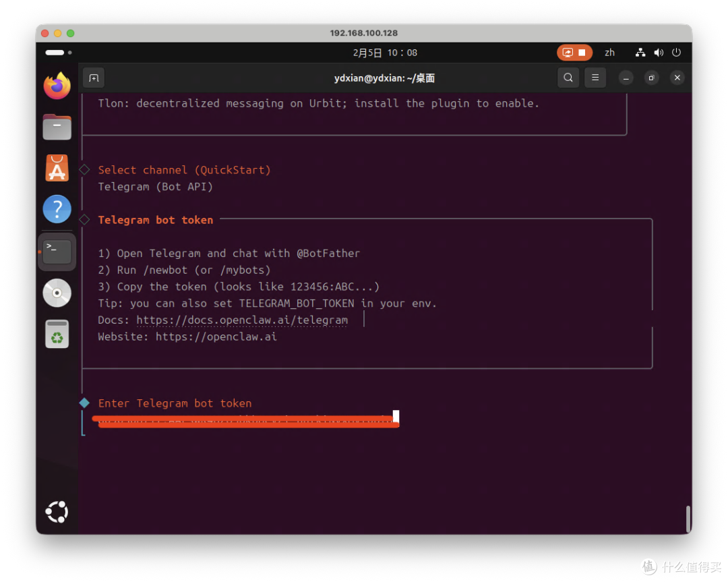Close the terminal window

(677, 78)
